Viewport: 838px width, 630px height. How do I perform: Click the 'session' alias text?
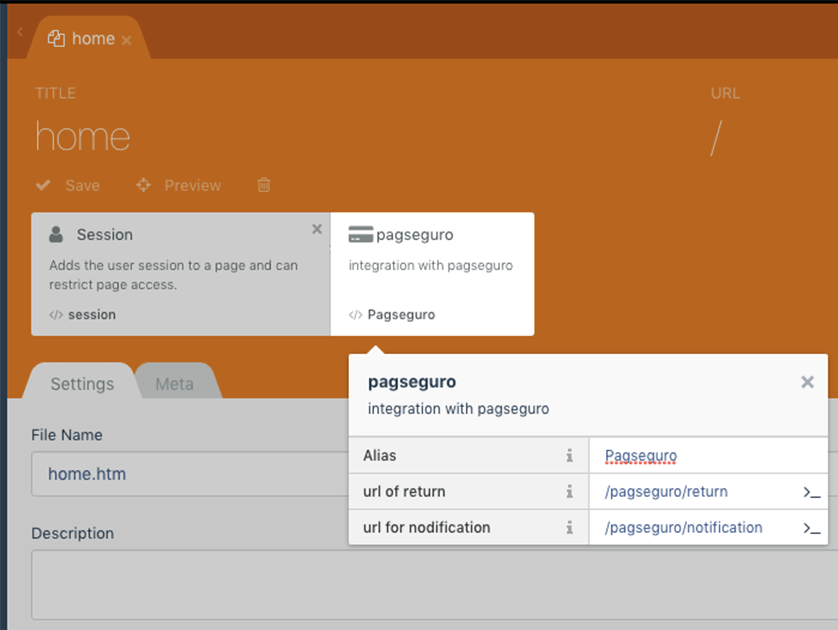(92, 315)
